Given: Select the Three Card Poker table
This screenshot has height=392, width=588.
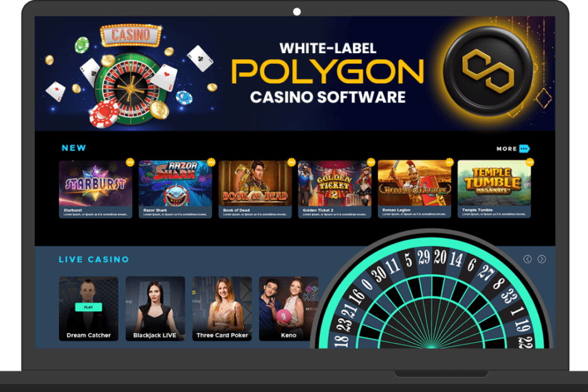Looking at the screenshot, I should pos(222,309).
